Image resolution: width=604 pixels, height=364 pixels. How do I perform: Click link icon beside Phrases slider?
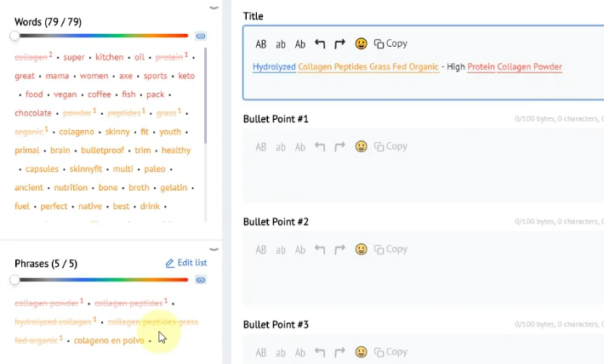coord(201,280)
